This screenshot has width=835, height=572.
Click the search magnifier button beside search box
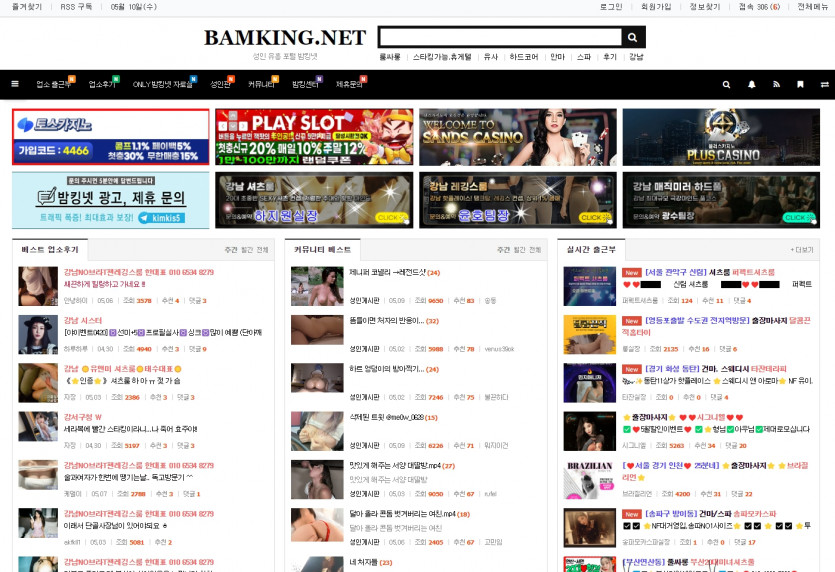tap(632, 38)
